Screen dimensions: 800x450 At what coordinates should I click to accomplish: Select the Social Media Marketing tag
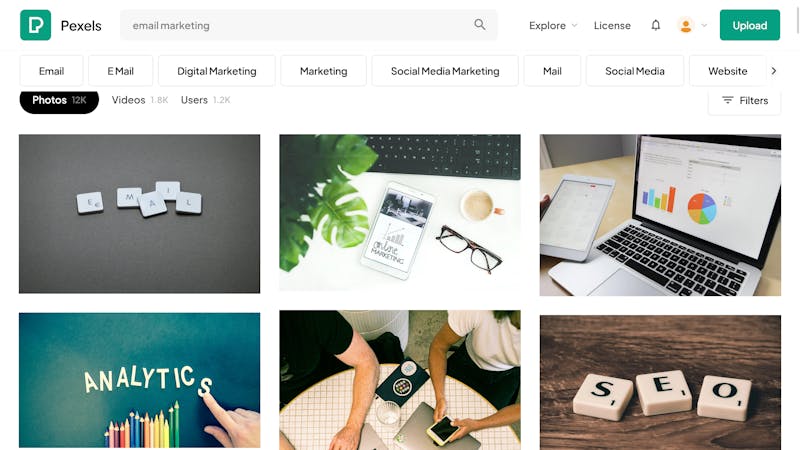pyautogui.click(x=445, y=71)
